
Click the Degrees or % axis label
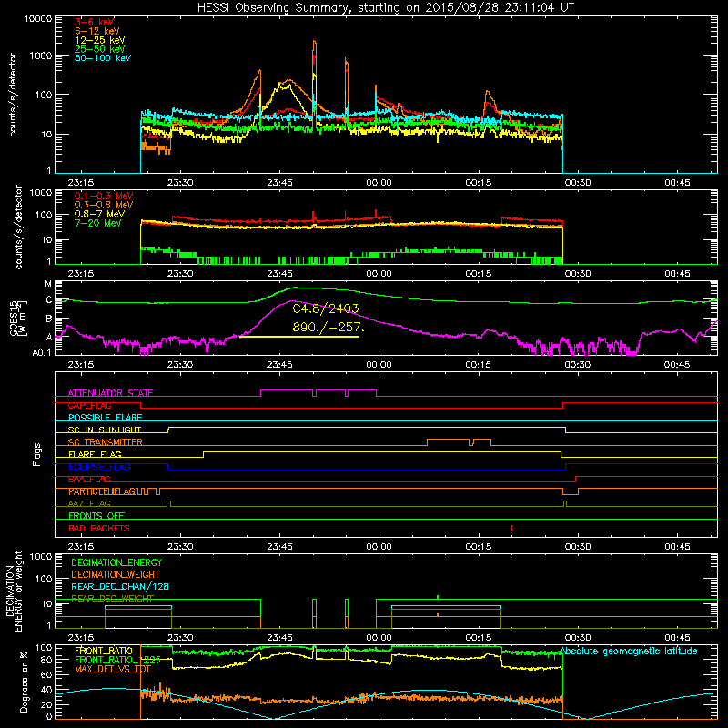pos(25,682)
